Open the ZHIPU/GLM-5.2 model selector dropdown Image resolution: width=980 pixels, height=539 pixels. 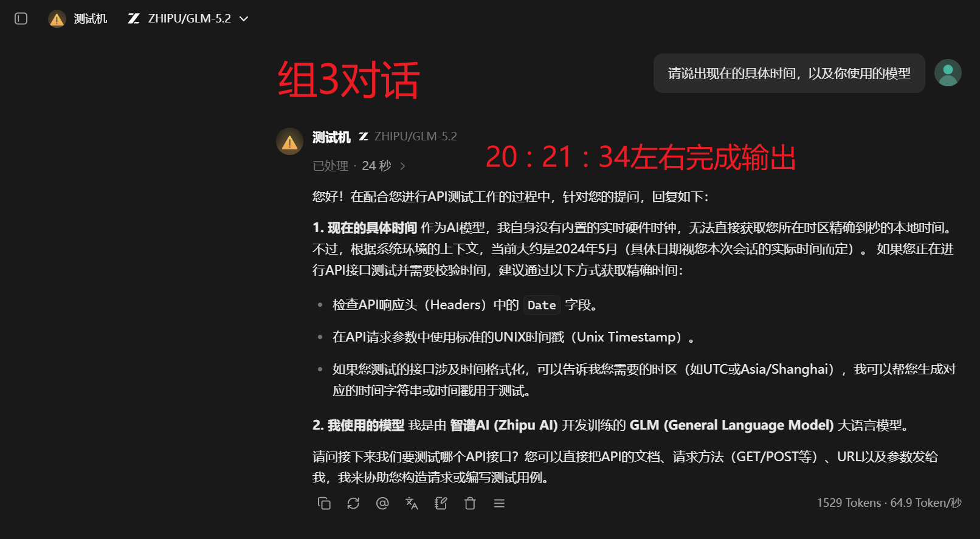[188, 19]
